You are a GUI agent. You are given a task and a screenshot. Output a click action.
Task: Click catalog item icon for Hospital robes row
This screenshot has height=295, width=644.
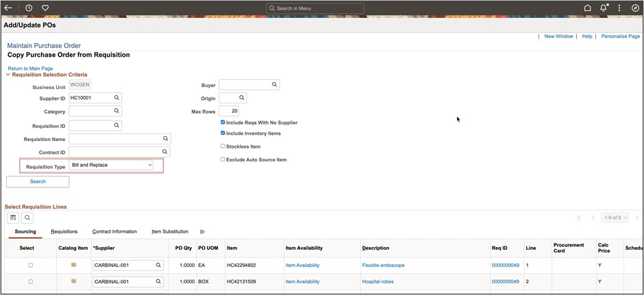(73, 281)
